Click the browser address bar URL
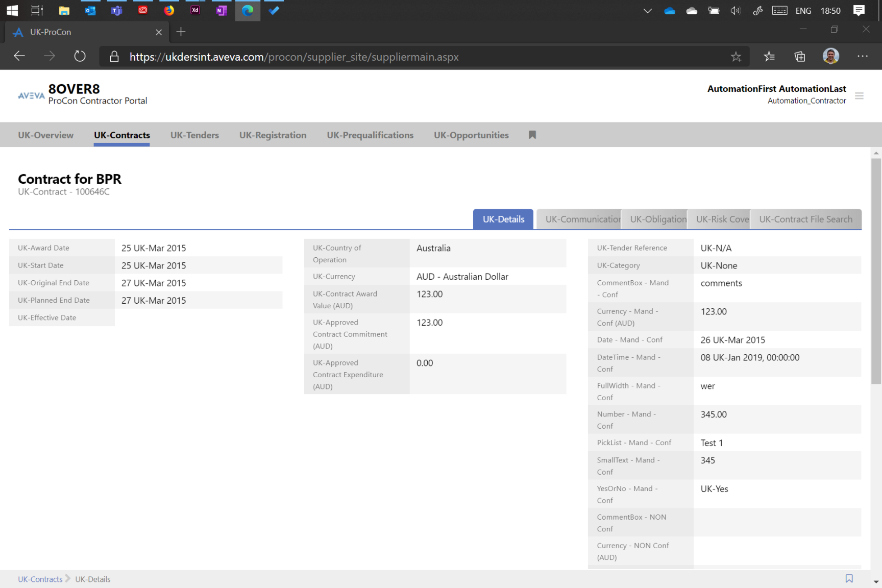 pos(294,57)
